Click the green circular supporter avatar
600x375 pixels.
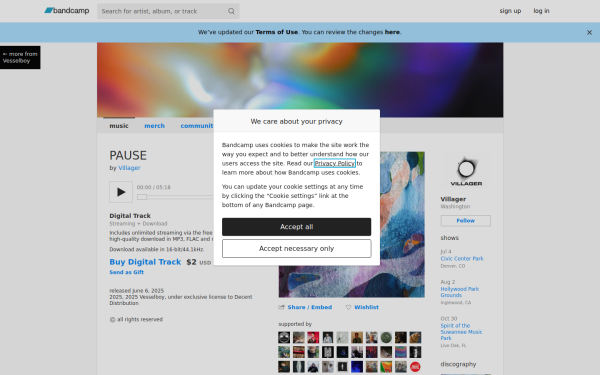386,338
